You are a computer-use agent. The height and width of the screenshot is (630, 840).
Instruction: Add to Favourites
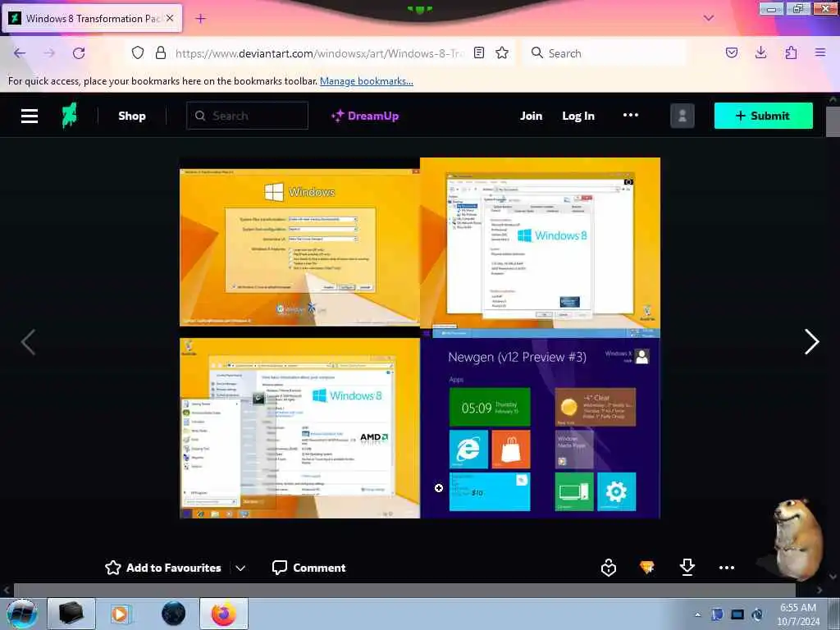[x=163, y=568]
